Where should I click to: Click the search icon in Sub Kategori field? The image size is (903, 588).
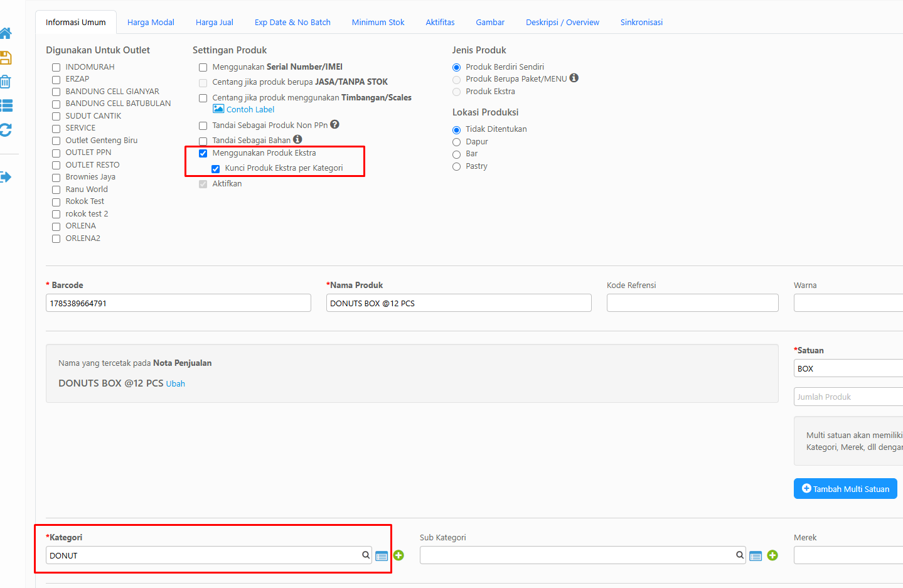tap(740, 555)
